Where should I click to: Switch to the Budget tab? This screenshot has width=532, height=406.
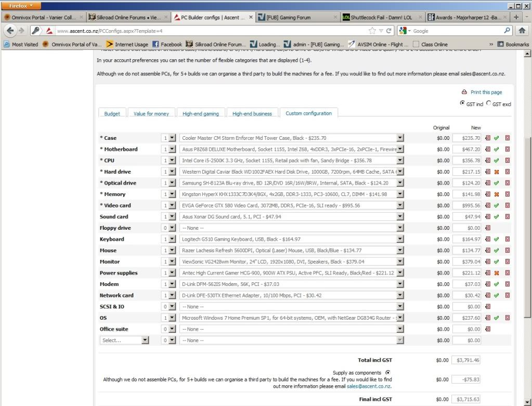click(x=112, y=114)
